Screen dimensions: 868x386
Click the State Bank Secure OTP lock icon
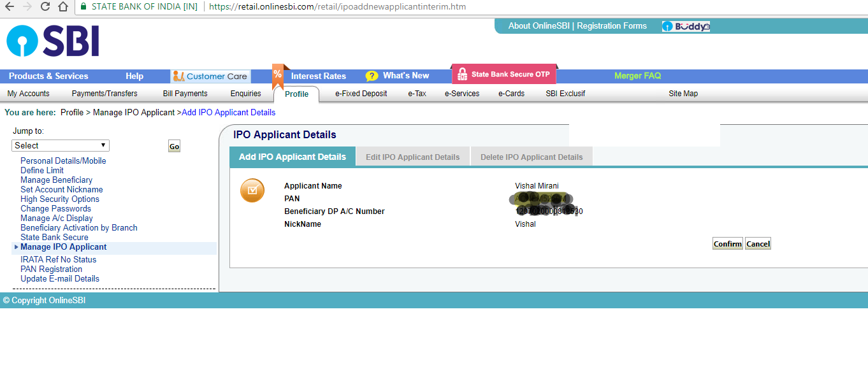pos(463,75)
